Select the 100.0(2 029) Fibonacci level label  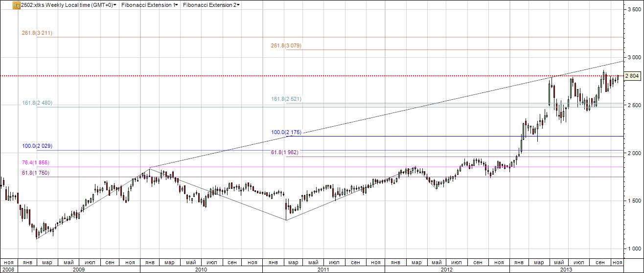point(37,146)
